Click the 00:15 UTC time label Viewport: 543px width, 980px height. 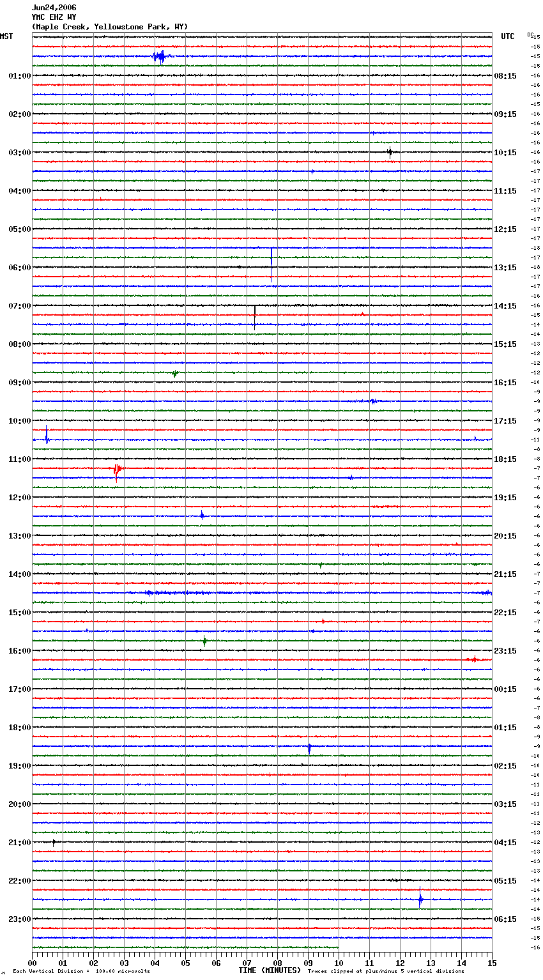click(505, 689)
